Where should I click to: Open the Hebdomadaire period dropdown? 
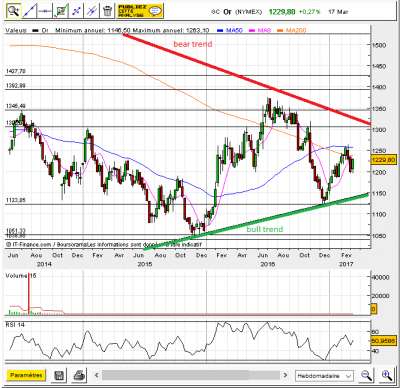click(324, 376)
